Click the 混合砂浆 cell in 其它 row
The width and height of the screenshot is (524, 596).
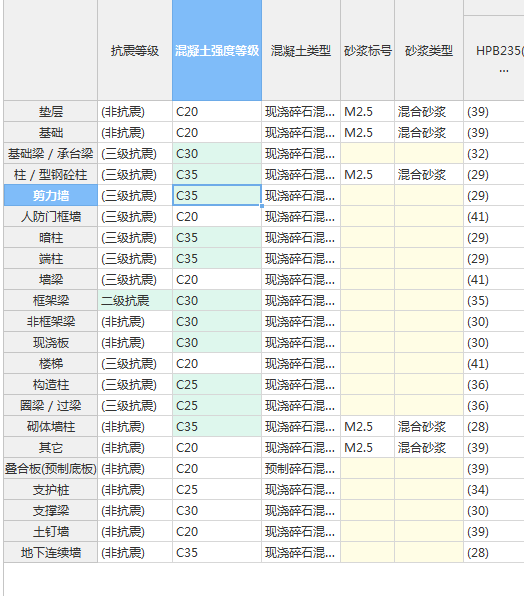point(429,447)
